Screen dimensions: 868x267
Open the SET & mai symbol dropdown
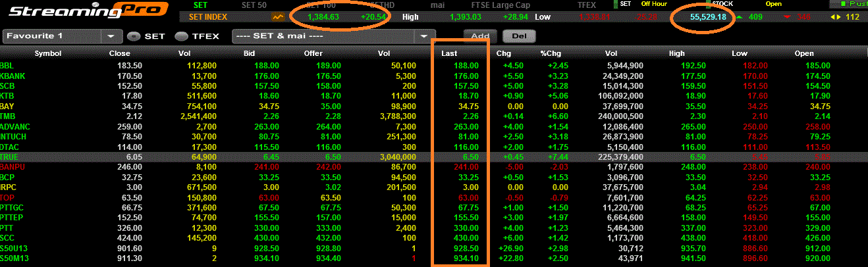[334, 36]
